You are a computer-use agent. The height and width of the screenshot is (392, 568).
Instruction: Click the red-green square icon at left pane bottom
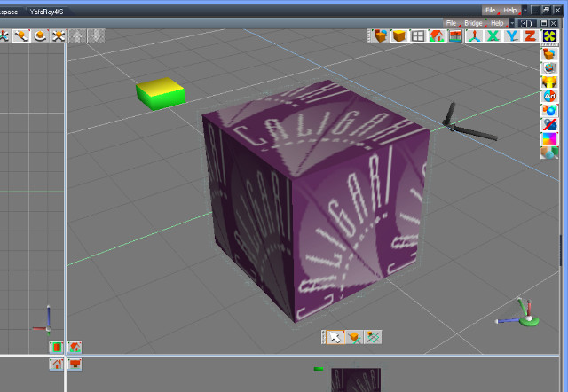click(x=56, y=348)
